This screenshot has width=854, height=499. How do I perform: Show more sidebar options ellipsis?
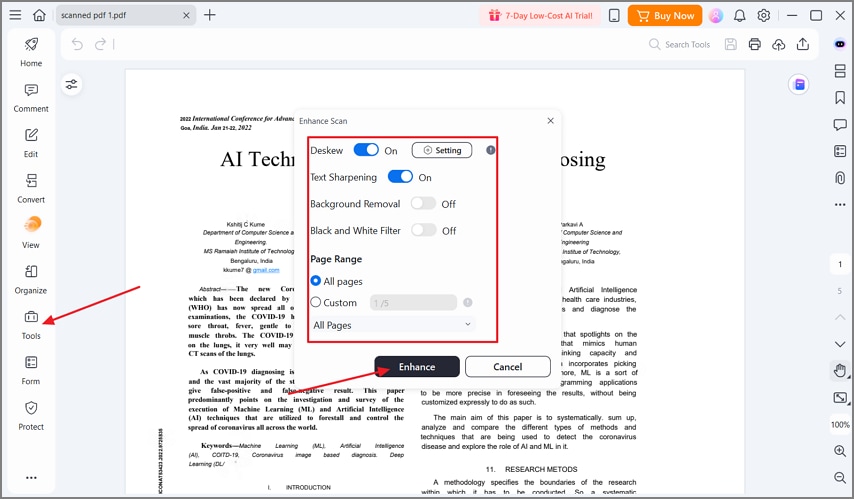pyautogui.click(x=31, y=478)
